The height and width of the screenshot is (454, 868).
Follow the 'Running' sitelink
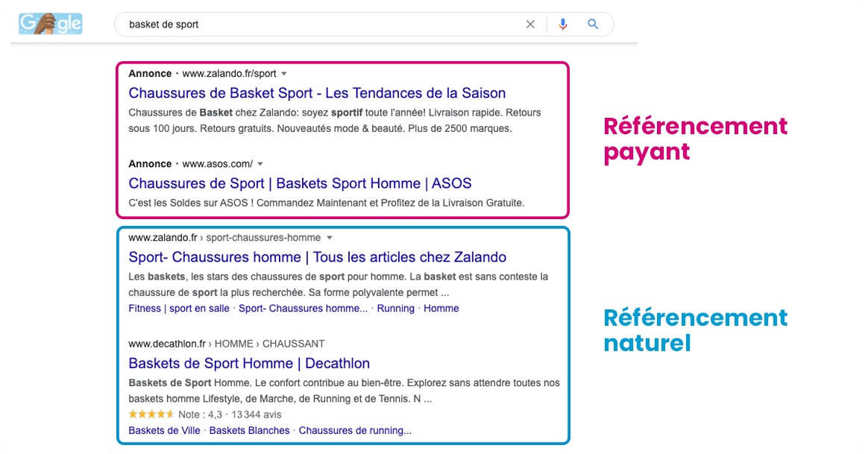(396, 309)
